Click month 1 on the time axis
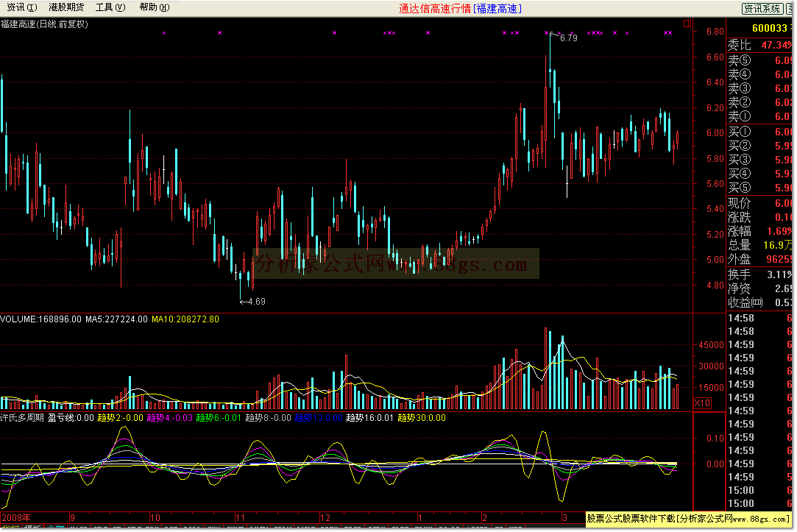The height and width of the screenshot is (532, 797). pos(420,518)
